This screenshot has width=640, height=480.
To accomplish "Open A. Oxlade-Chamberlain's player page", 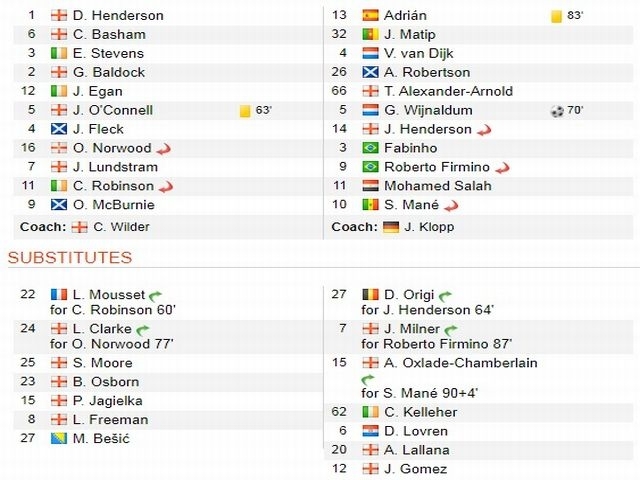I will (x=460, y=363).
